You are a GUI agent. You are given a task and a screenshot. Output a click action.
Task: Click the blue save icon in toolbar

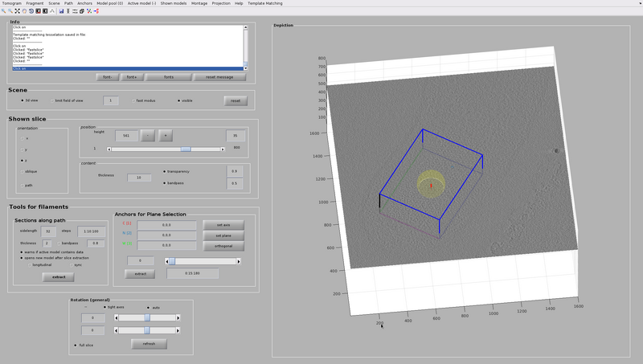(61, 10)
